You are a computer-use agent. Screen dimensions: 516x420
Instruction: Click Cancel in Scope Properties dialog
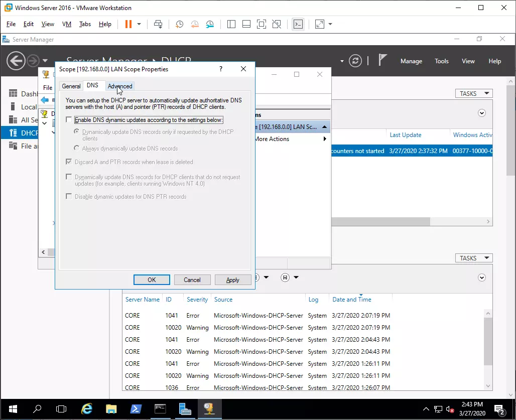coord(192,280)
